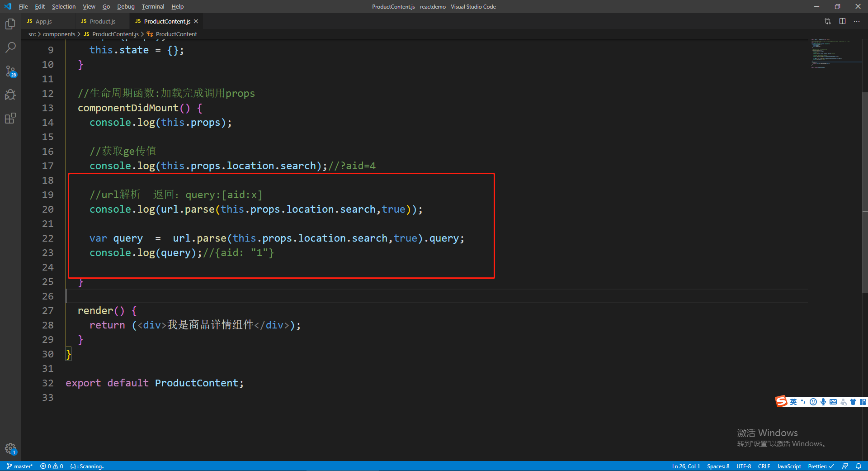Click the VS Code logo icon
868x471 pixels.
click(8, 6)
